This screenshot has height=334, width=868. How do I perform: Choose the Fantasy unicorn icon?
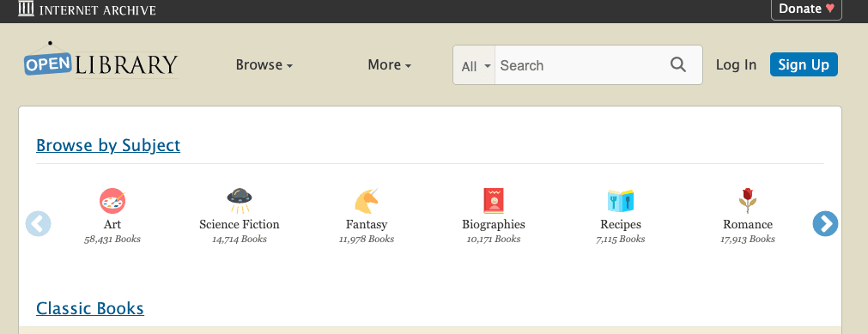tap(367, 201)
